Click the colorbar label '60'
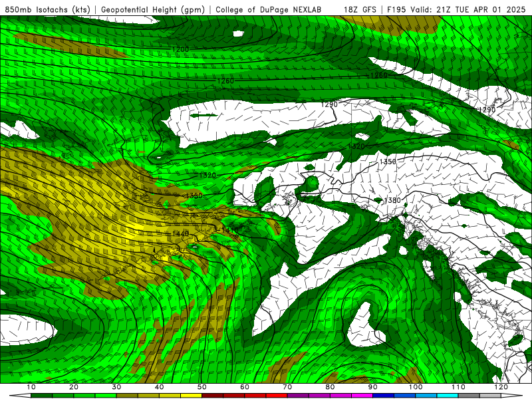Image resolution: width=532 pixels, height=399 pixels. coord(245,387)
